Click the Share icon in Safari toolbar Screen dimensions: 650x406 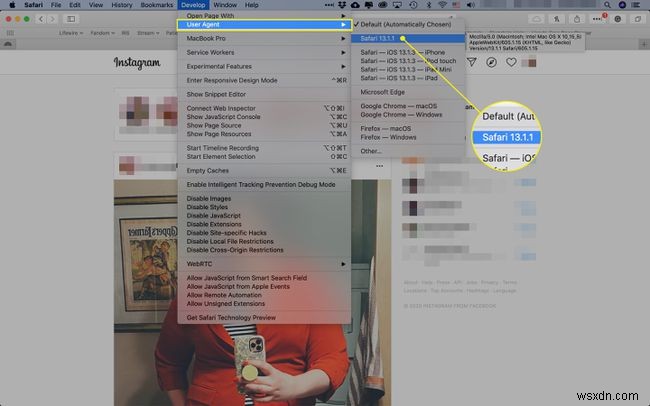(577, 19)
